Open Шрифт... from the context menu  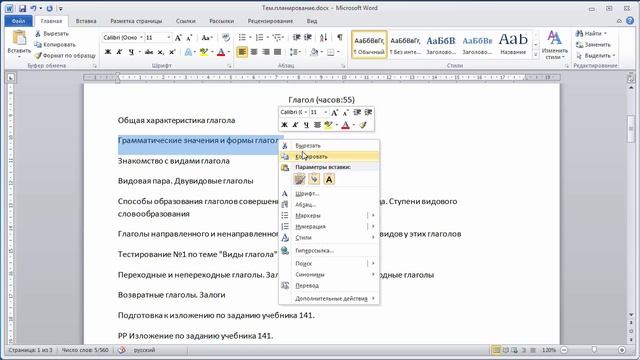point(329,193)
